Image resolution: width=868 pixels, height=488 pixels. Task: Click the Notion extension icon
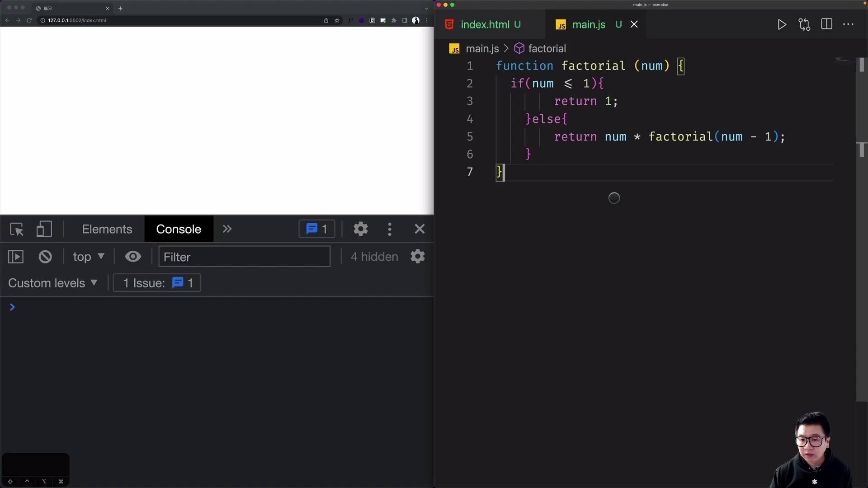coord(372,20)
